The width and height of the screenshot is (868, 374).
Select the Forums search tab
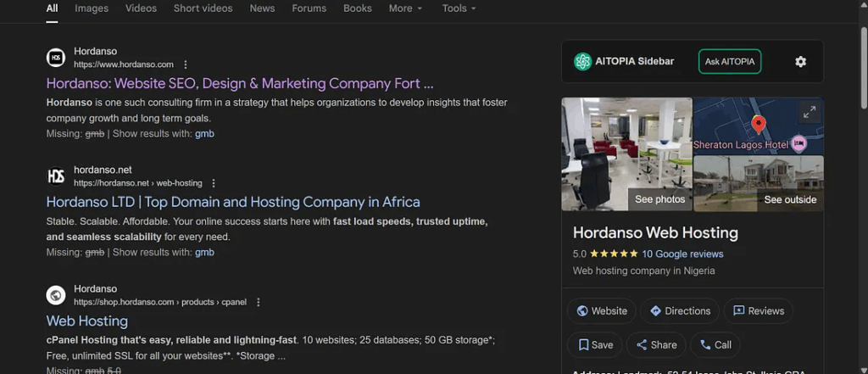[309, 8]
